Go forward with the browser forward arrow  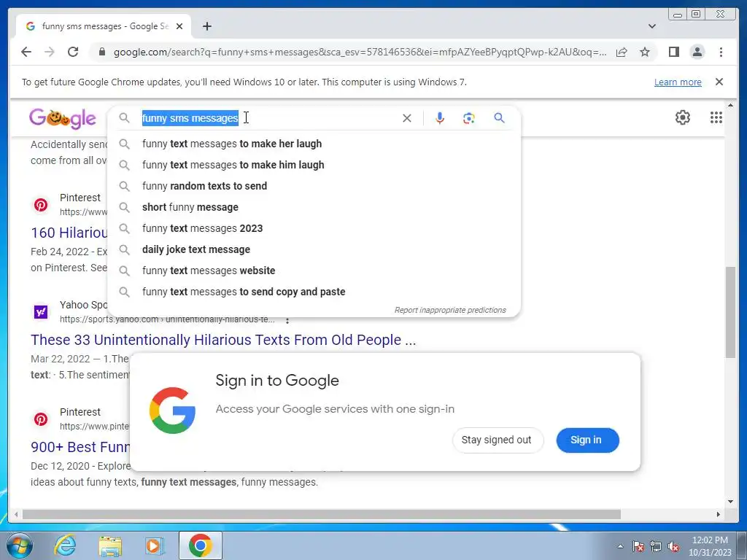click(x=50, y=52)
